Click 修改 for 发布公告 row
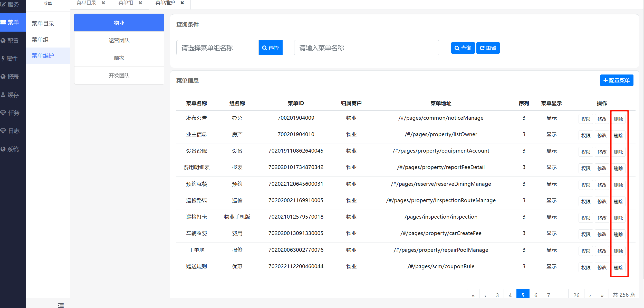Screen dimensions: 644x308 (602, 119)
